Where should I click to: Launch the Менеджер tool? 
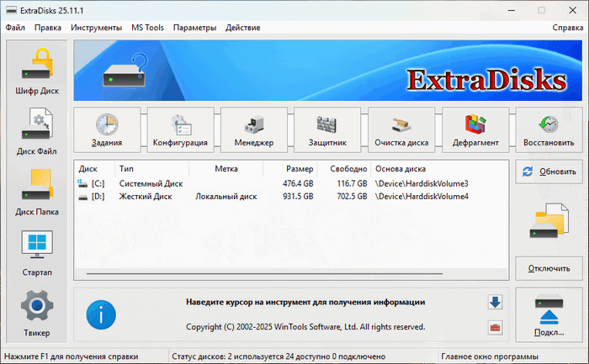pos(254,129)
